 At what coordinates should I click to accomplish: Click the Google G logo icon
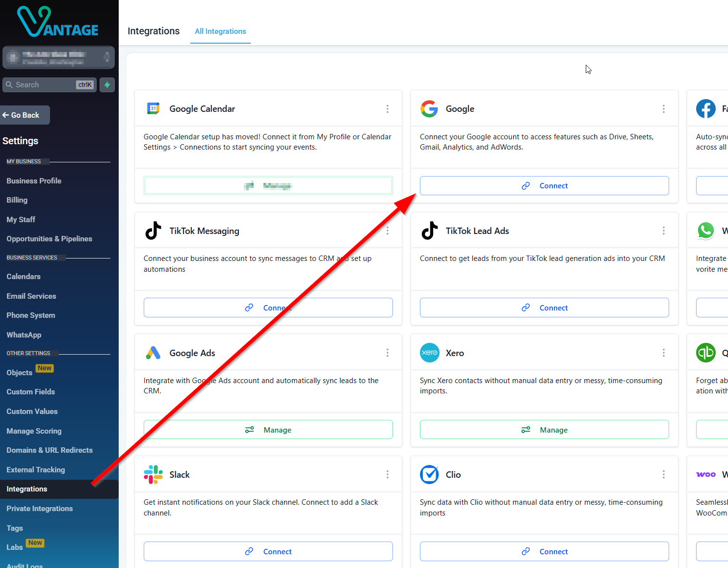pyautogui.click(x=429, y=109)
